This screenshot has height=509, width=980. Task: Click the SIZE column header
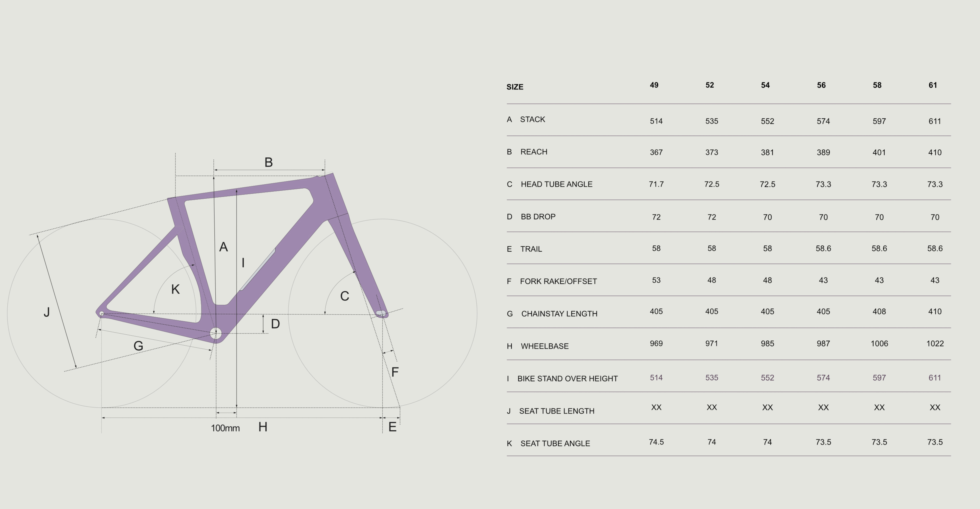515,87
